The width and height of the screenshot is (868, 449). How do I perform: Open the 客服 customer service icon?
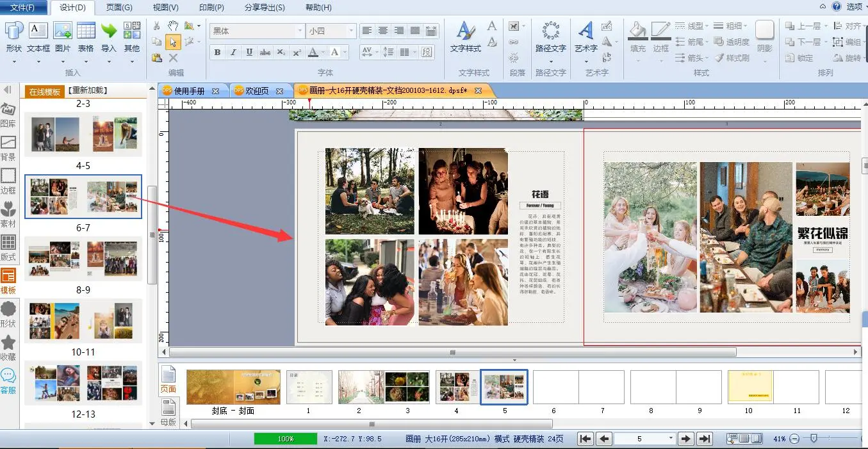(x=8, y=380)
